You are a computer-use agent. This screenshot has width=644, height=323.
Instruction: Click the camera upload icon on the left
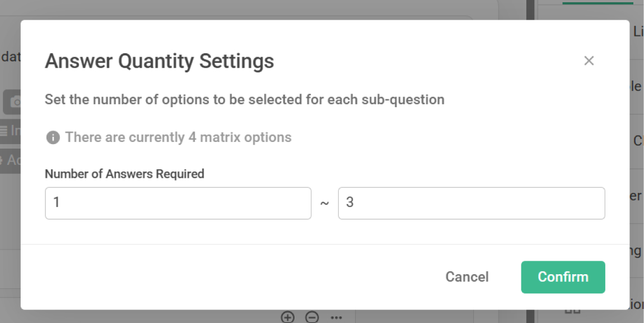point(15,103)
